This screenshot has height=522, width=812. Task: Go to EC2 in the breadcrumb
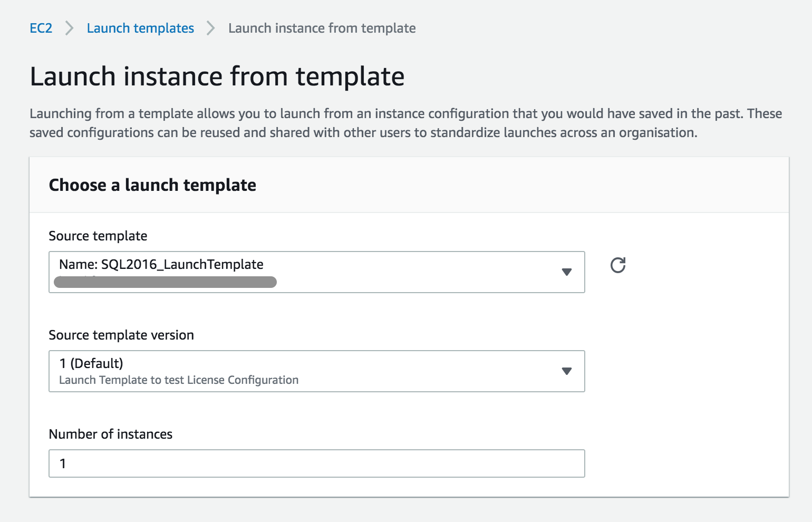coord(41,28)
